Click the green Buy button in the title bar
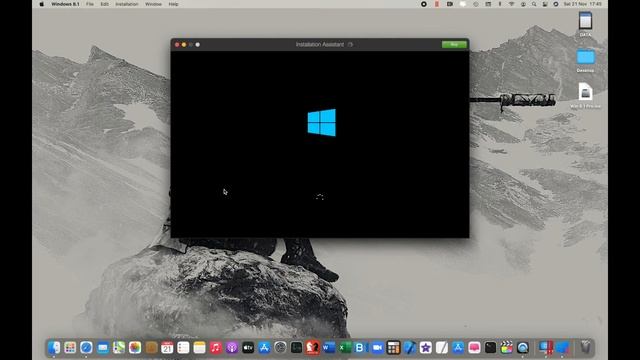The width and height of the screenshot is (640, 360). tap(454, 44)
